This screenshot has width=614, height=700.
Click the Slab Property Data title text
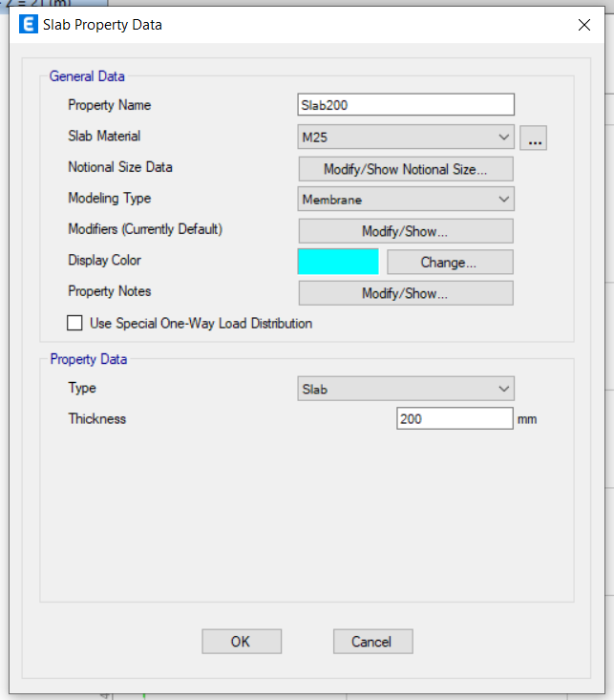pyautogui.click(x=102, y=25)
